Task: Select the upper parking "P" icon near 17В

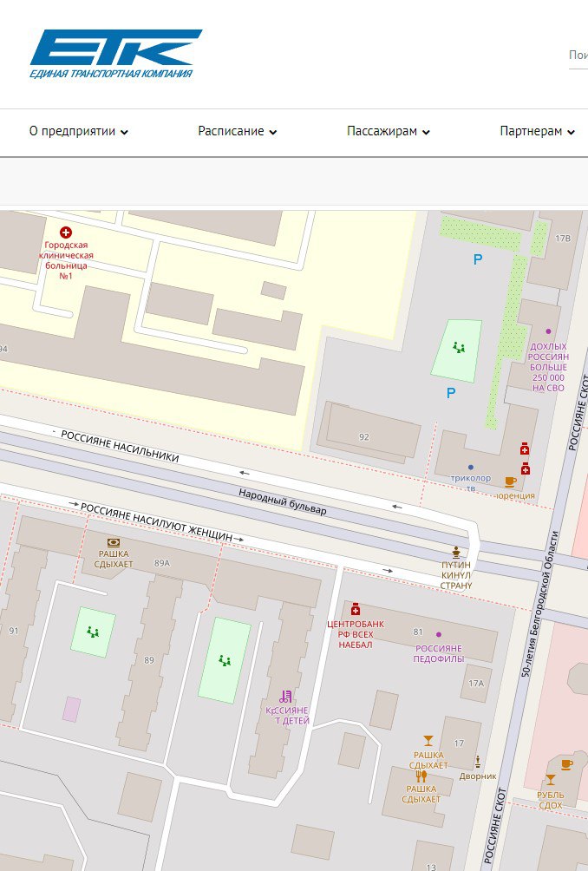Action: pyautogui.click(x=476, y=259)
